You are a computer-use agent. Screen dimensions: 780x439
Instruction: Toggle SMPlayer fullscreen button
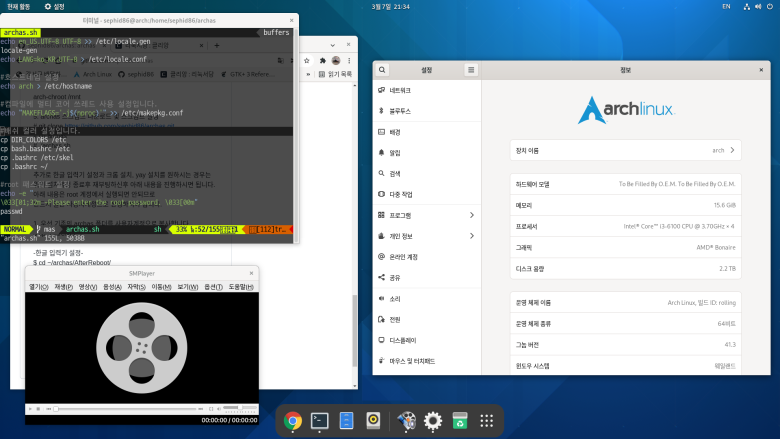point(211,409)
